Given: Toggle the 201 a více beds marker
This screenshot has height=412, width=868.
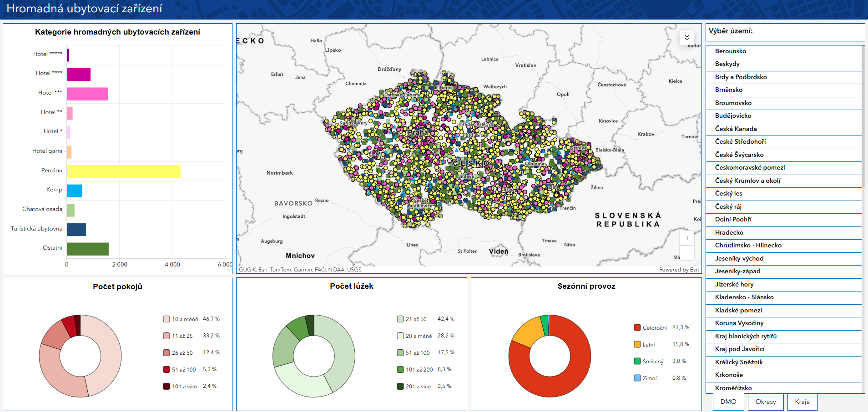Looking at the screenshot, I should click(x=400, y=386).
